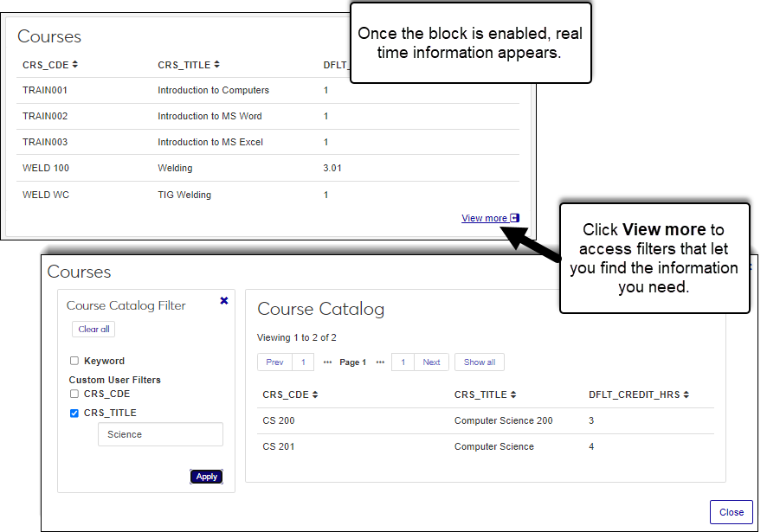The height and width of the screenshot is (532, 767).
Task: Click credit hours value 3 for CS 200
Action: click(591, 420)
